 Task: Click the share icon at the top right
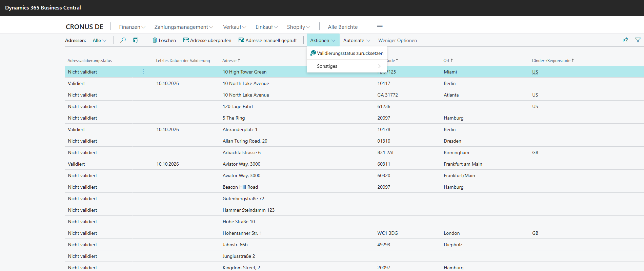coord(625,40)
